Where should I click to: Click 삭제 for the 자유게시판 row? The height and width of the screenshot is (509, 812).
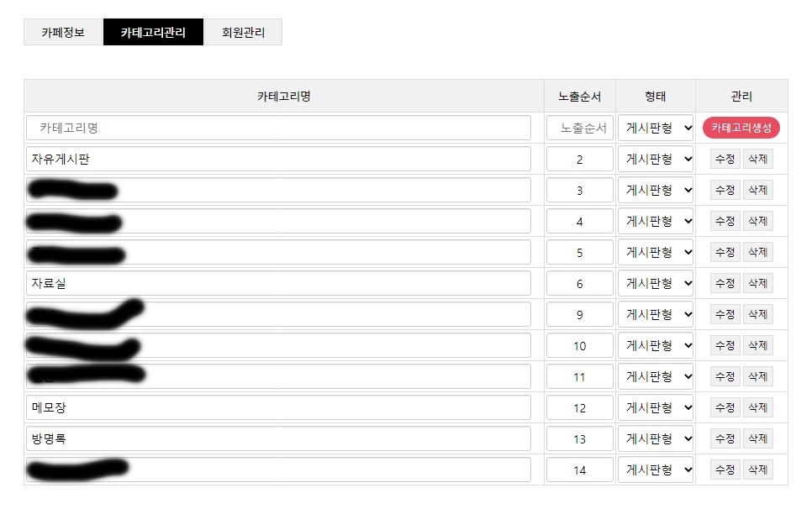pyautogui.click(x=757, y=159)
